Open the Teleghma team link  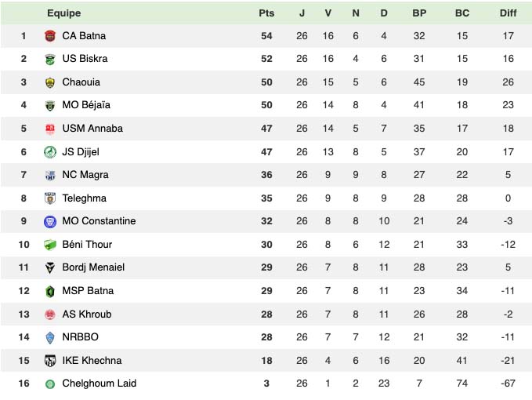point(84,198)
